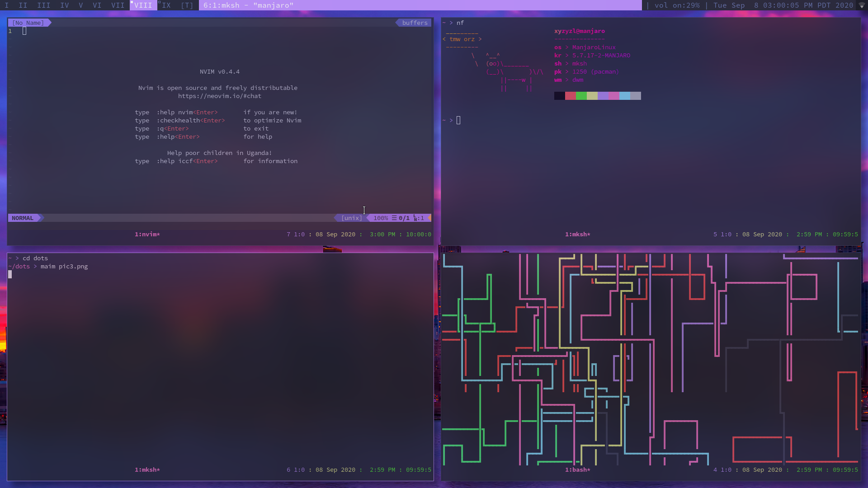Click the date and time in status bar
The height and width of the screenshot is (488, 868).
[x=783, y=5]
